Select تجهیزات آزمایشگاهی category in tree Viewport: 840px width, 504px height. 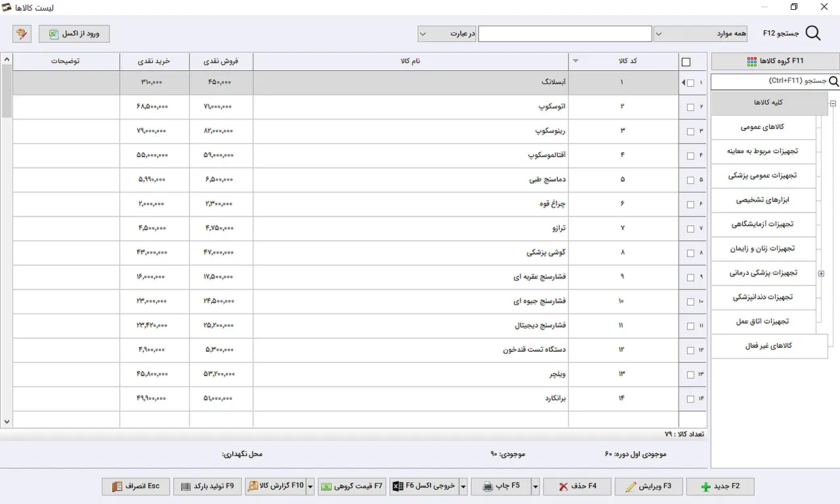pyautogui.click(x=763, y=224)
